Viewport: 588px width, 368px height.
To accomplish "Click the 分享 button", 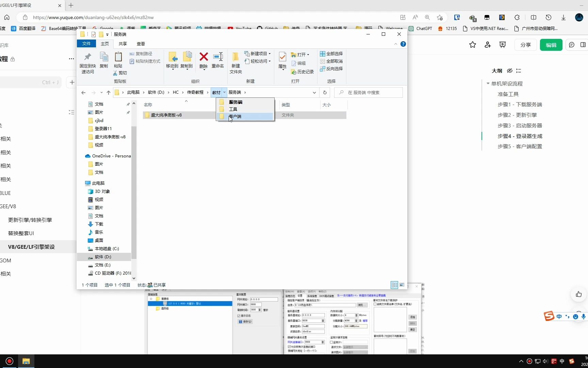I will 526,45.
